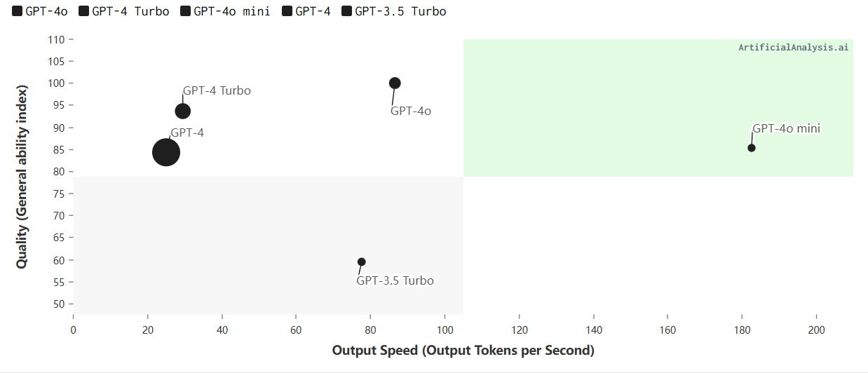This screenshot has width=868, height=373.
Task: Select the GPT-4o data point bubble
Action: (x=395, y=83)
